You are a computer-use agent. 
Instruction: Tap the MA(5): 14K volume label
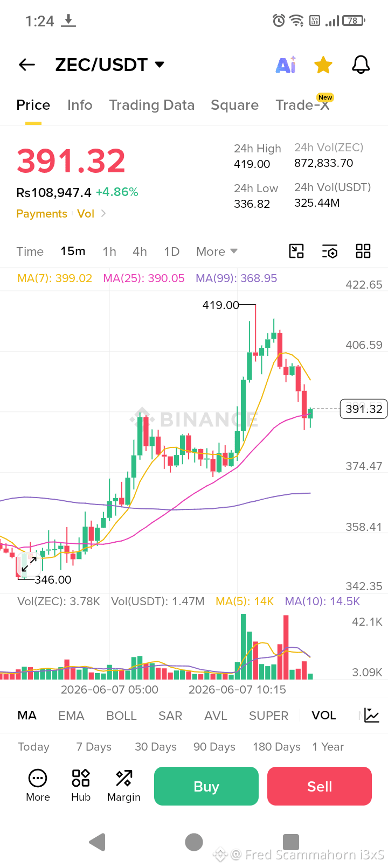[245, 601]
